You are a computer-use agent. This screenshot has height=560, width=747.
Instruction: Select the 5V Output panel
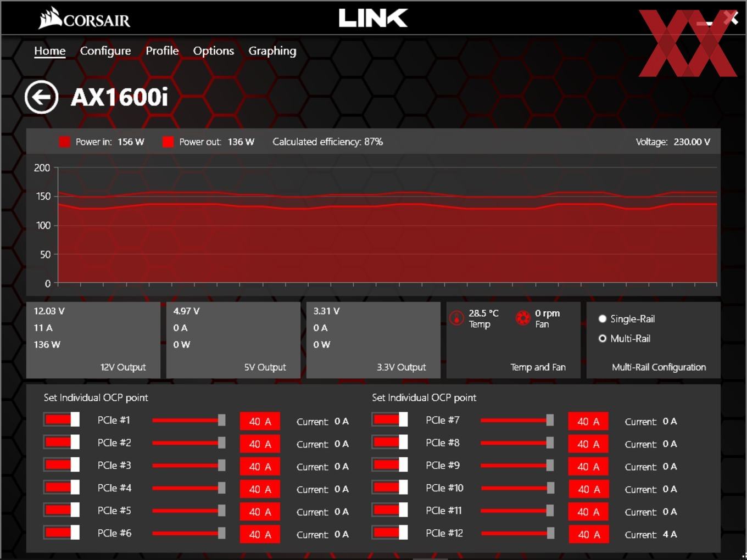pyautogui.click(x=233, y=340)
